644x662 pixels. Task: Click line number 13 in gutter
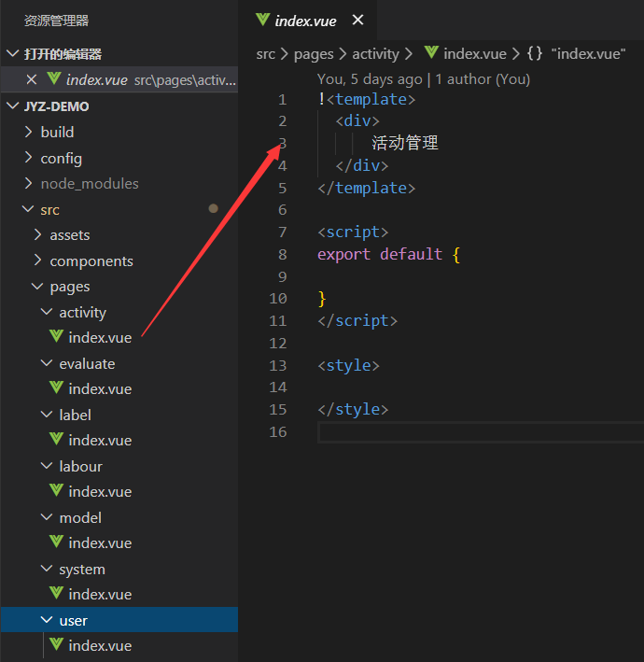click(278, 365)
